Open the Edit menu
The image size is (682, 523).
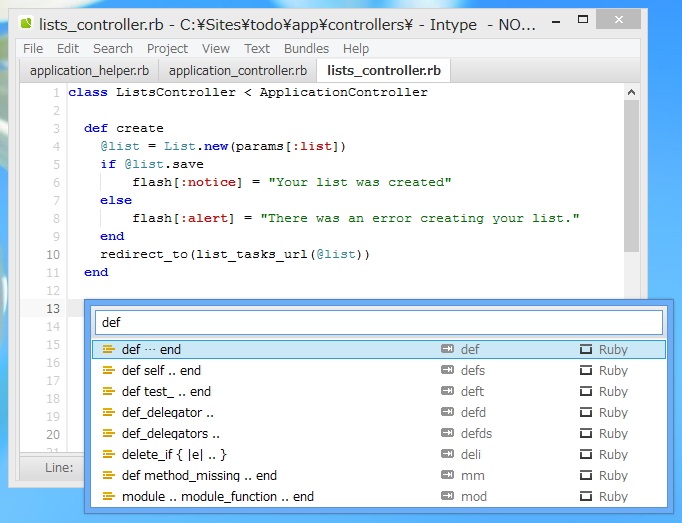68,48
